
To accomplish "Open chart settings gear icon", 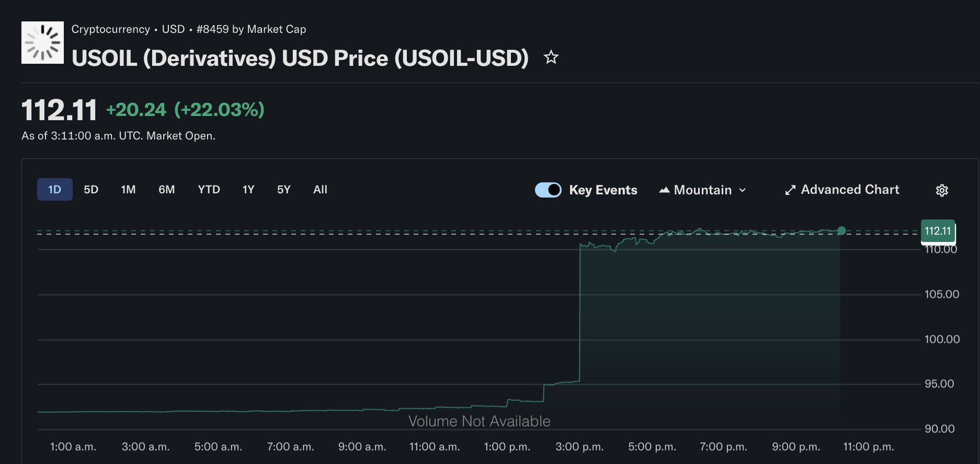I will 941,190.
